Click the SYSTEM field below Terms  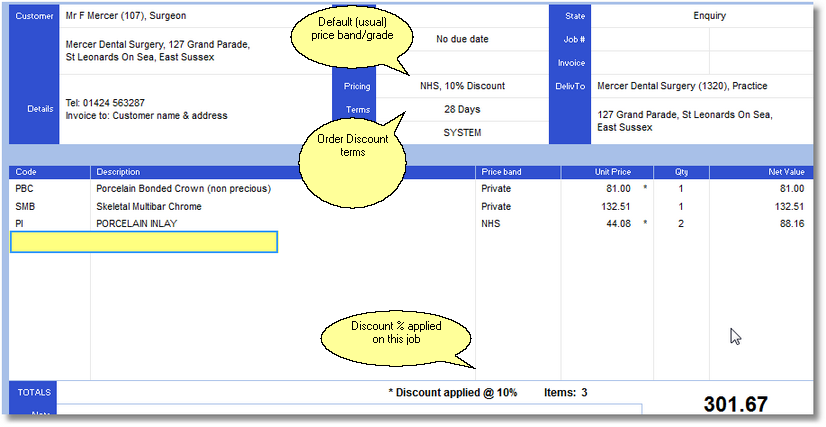click(x=462, y=132)
